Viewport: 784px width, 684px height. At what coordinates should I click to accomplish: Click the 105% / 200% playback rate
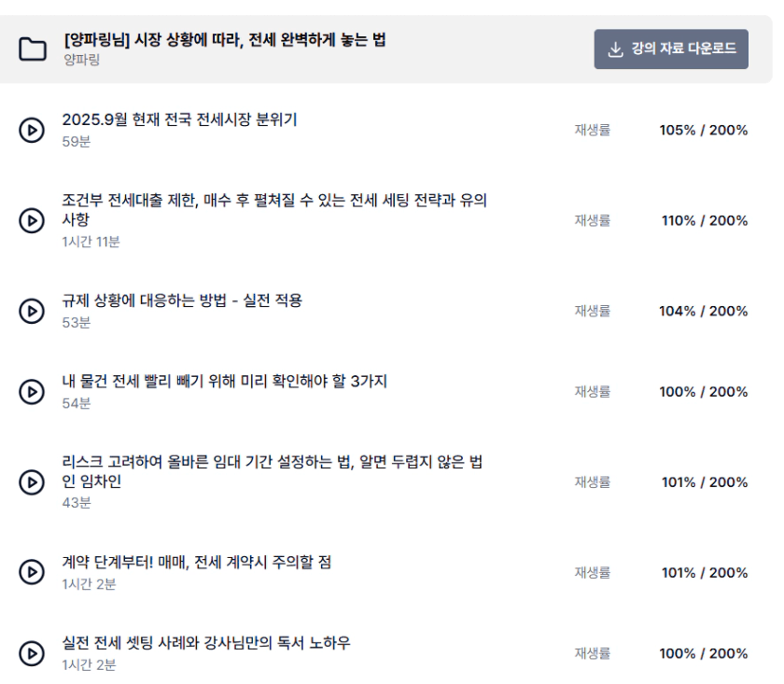704,130
